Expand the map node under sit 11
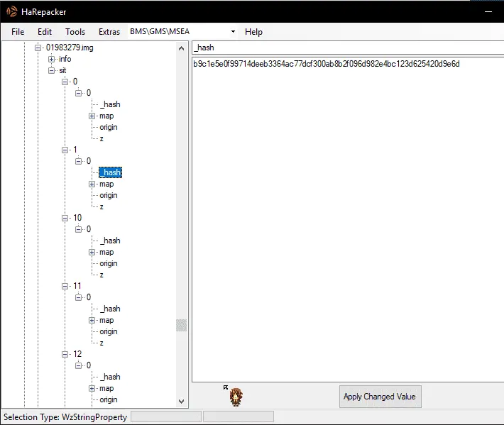This screenshot has width=504, height=425. (x=92, y=320)
